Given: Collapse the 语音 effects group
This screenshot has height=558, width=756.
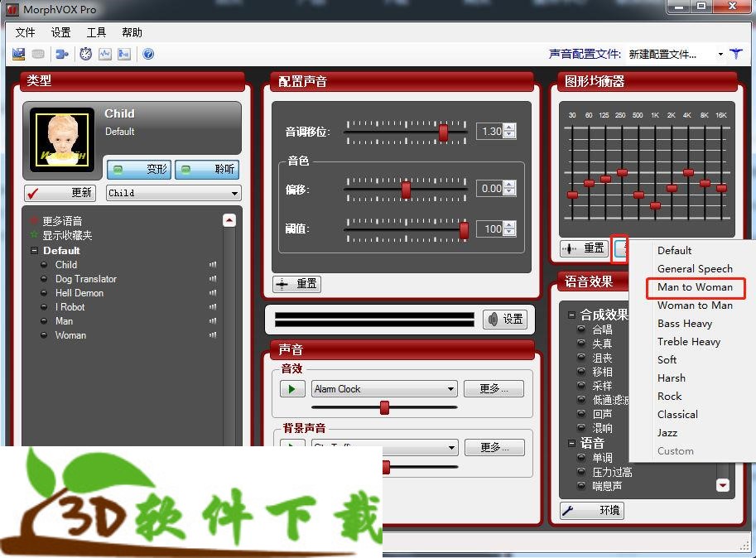Looking at the screenshot, I should [x=571, y=443].
